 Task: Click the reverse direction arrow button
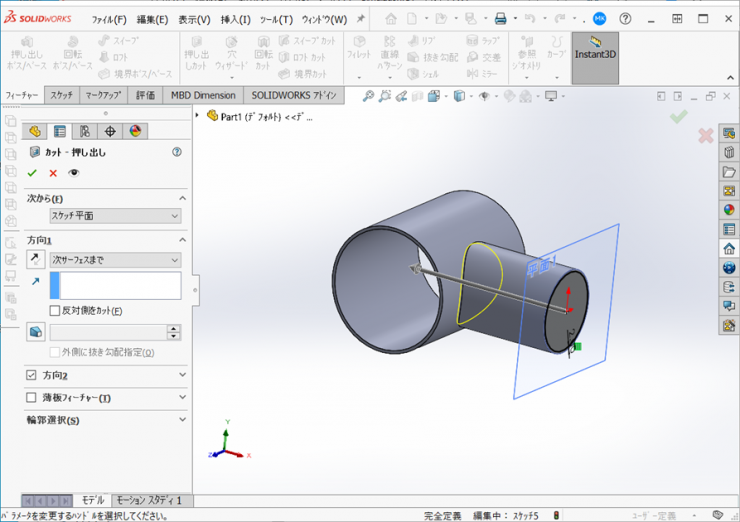36,260
